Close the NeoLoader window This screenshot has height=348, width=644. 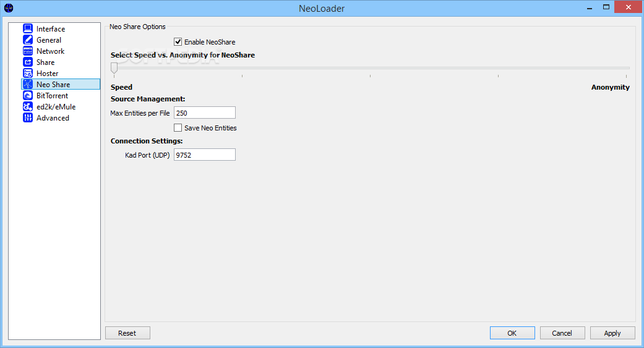(628, 7)
